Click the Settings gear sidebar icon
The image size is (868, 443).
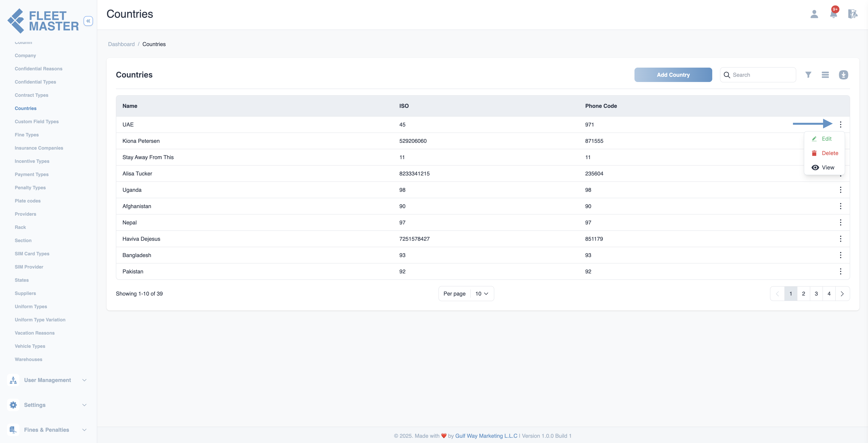click(x=13, y=405)
